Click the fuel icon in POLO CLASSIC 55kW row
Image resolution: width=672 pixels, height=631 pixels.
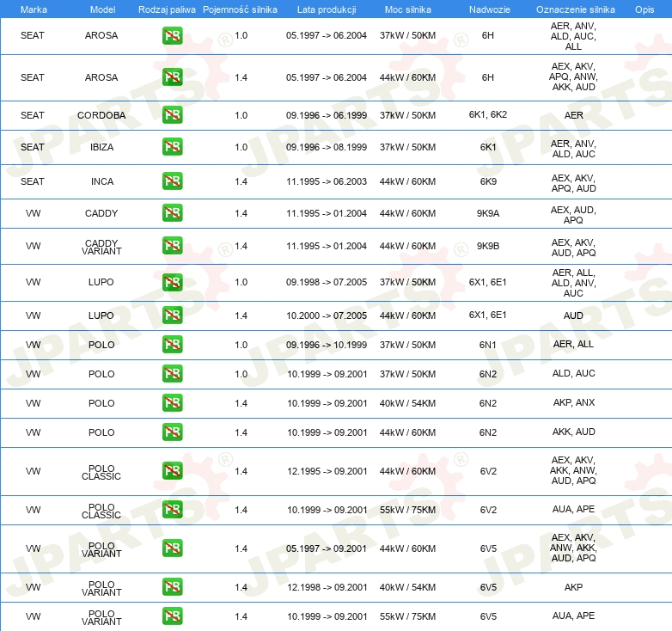172,509
